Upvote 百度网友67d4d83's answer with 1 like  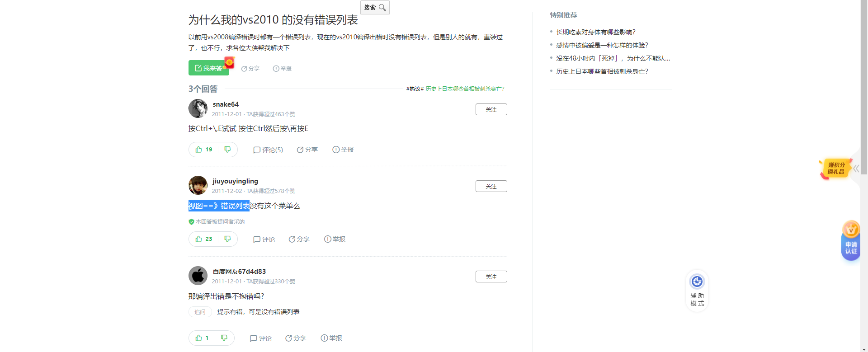coord(202,338)
